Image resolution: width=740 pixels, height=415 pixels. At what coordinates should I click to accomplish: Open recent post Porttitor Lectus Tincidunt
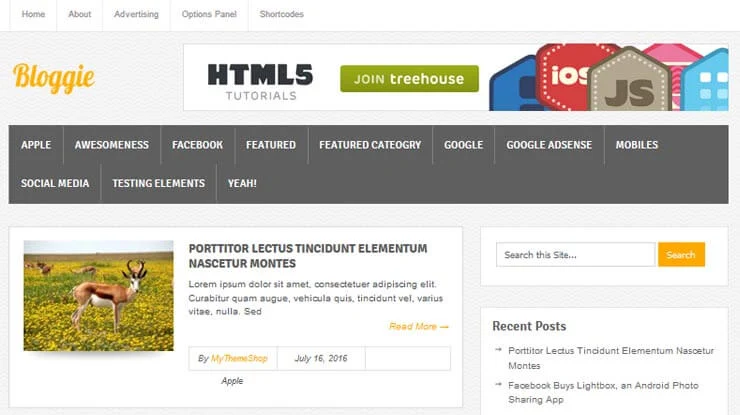(611, 358)
